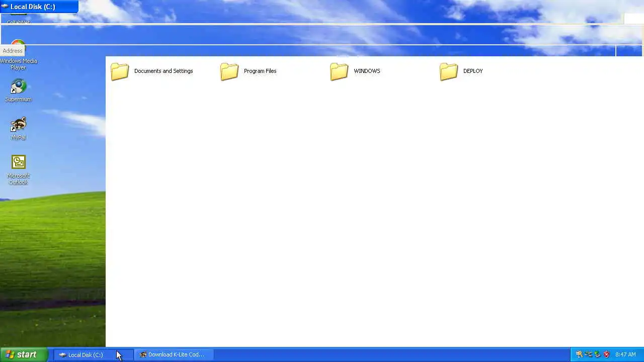Image resolution: width=644 pixels, height=362 pixels.
Task: Click the Address bar label
Action: tap(13, 51)
